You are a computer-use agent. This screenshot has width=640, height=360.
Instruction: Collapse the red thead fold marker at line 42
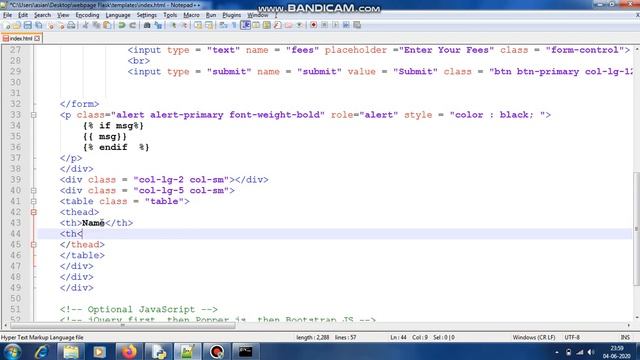pyautogui.click(x=34, y=212)
